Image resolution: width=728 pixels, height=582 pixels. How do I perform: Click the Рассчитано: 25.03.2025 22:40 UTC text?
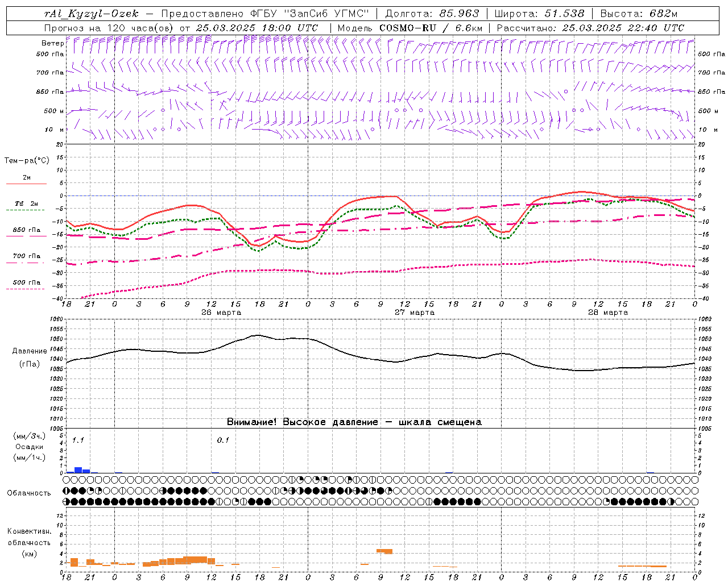point(590,28)
